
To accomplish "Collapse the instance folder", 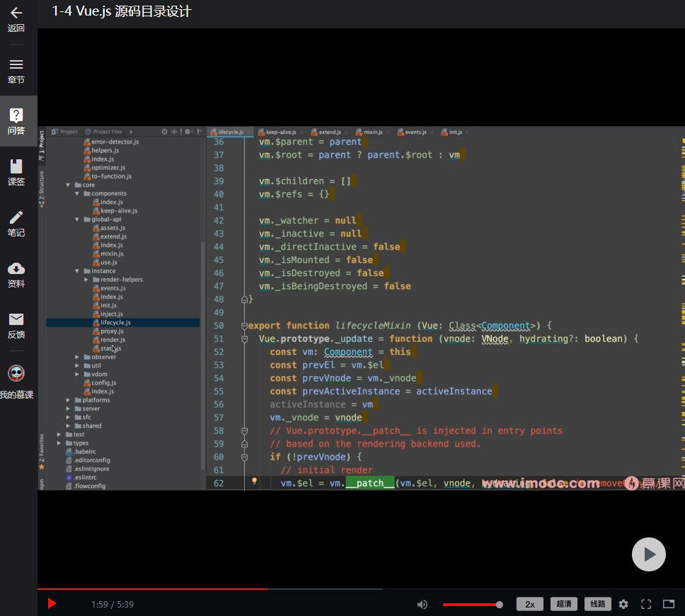I will tap(77, 271).
